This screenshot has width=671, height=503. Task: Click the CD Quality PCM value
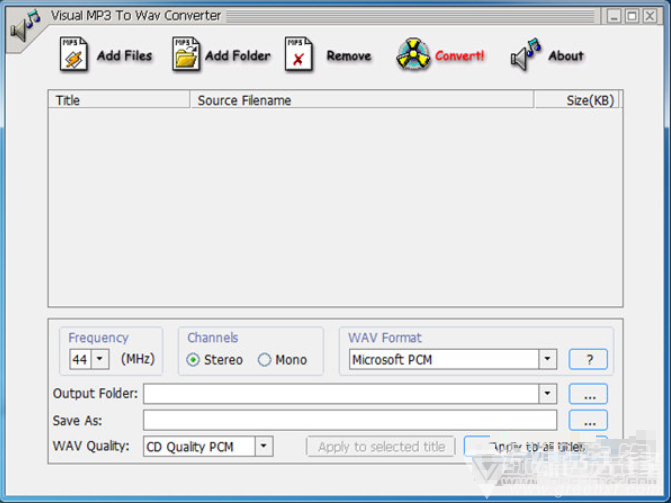tap(190, 447)
